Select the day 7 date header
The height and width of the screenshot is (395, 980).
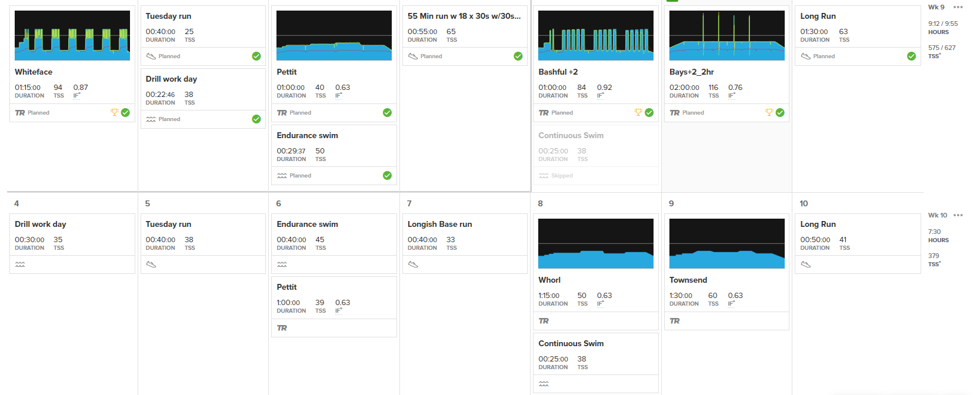click(409, 203)
